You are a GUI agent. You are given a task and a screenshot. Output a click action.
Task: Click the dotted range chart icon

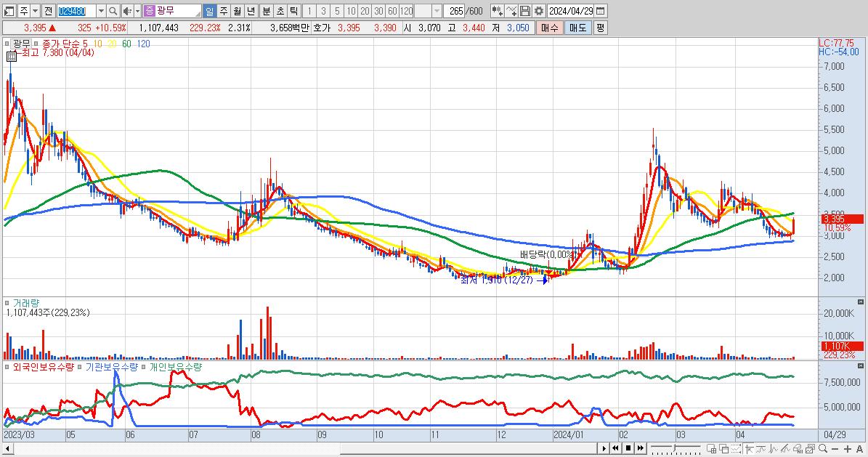tap(737, 449)
